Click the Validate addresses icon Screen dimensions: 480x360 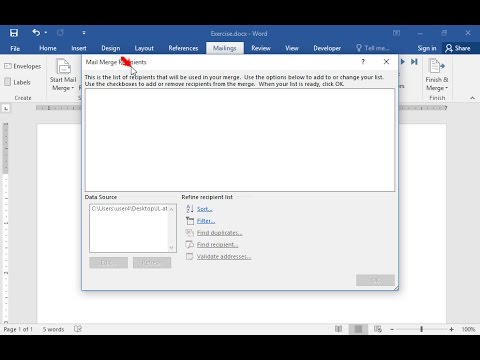coord(190,257)
